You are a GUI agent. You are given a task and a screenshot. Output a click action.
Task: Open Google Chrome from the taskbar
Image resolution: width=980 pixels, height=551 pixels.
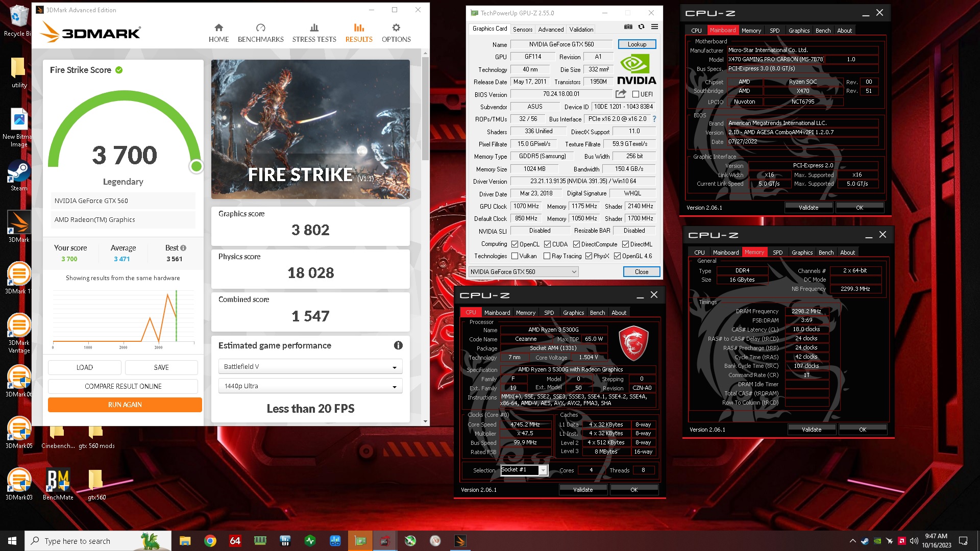click(210, 541)
